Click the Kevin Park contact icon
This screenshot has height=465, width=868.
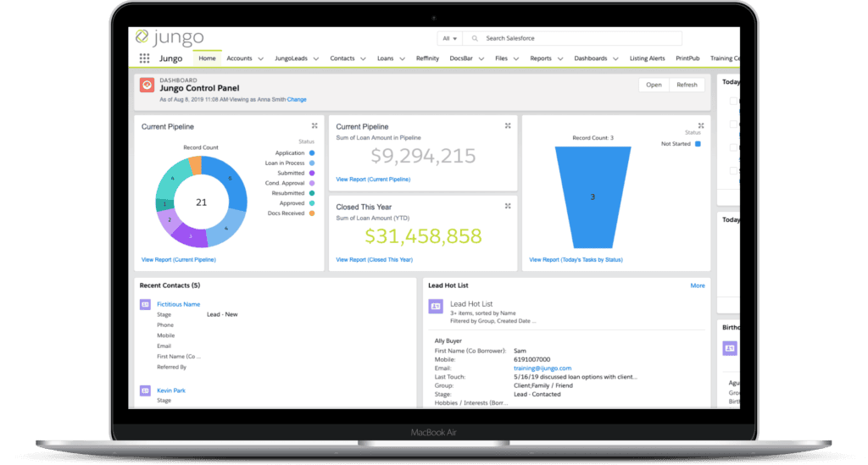point(145,390)
